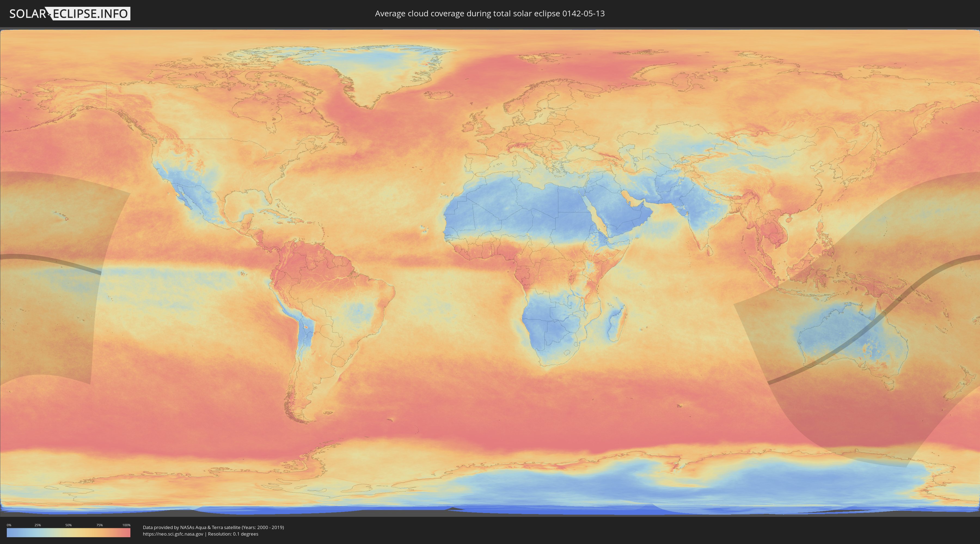980x544 pixels.
Task: Click the cloud coverage color gradient legend
Action: click(69, 533)
